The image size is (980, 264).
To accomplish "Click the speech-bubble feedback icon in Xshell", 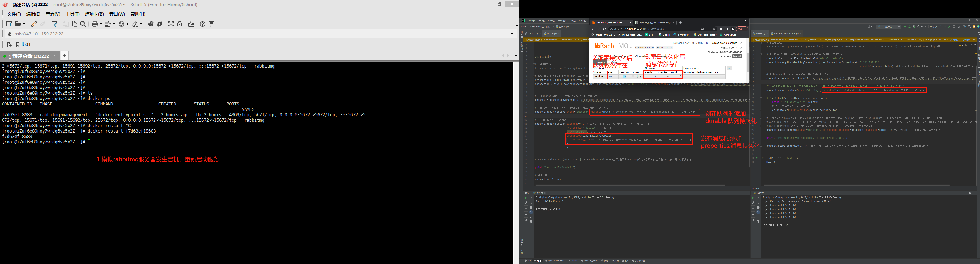I will [x=212, y=24].
